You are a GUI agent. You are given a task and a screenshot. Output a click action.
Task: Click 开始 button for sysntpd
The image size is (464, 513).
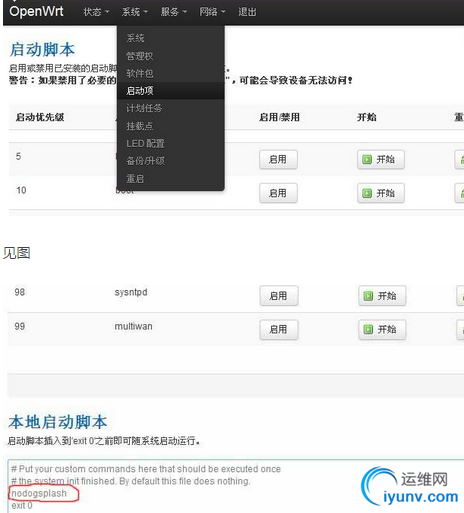coord(382,296)
